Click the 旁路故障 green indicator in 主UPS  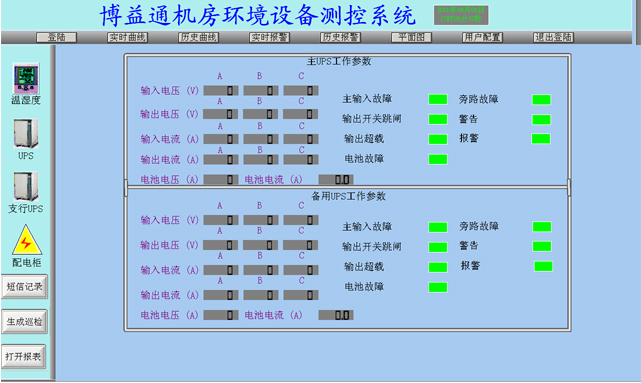[541, 99]
